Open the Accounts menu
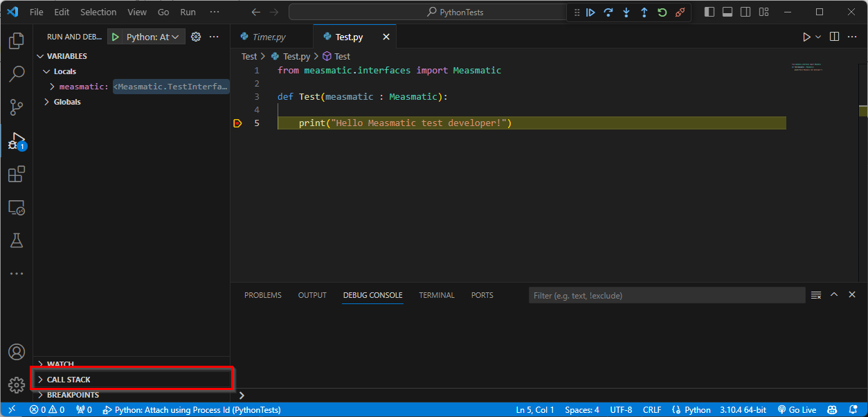Image resolution: width=868 pixels, height=417 pixels. [x=17, y=352]
